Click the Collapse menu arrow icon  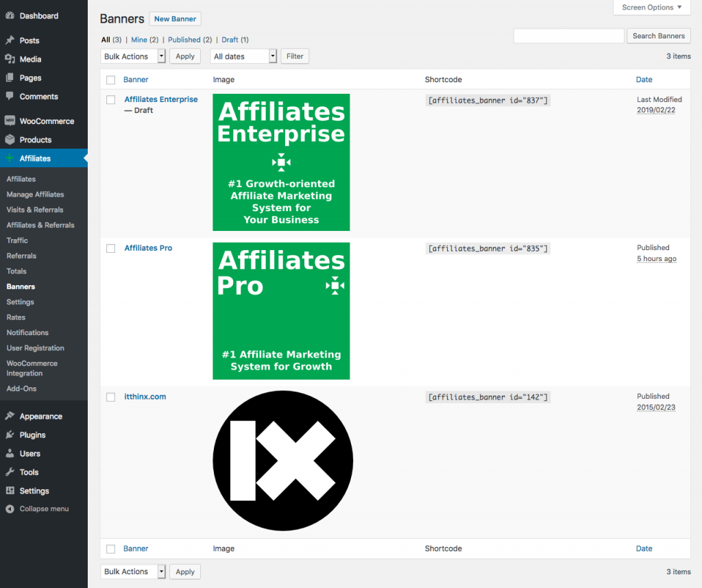tap(10, 509)
